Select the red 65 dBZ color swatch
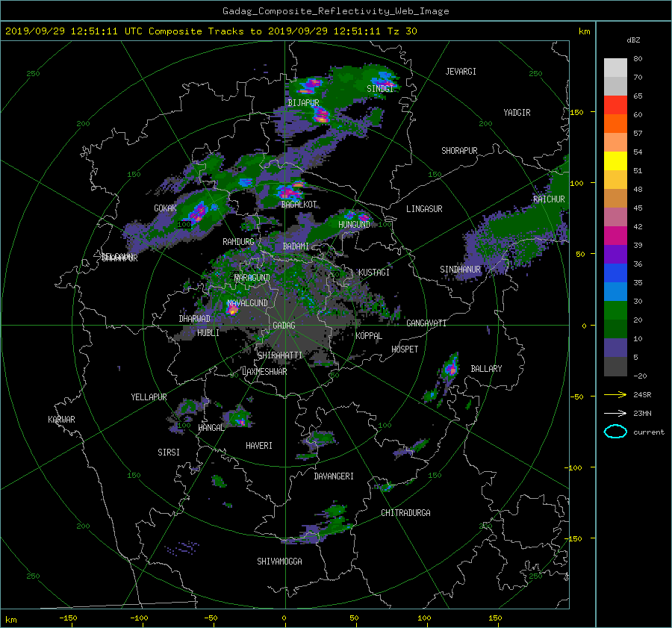 (615, 105)
